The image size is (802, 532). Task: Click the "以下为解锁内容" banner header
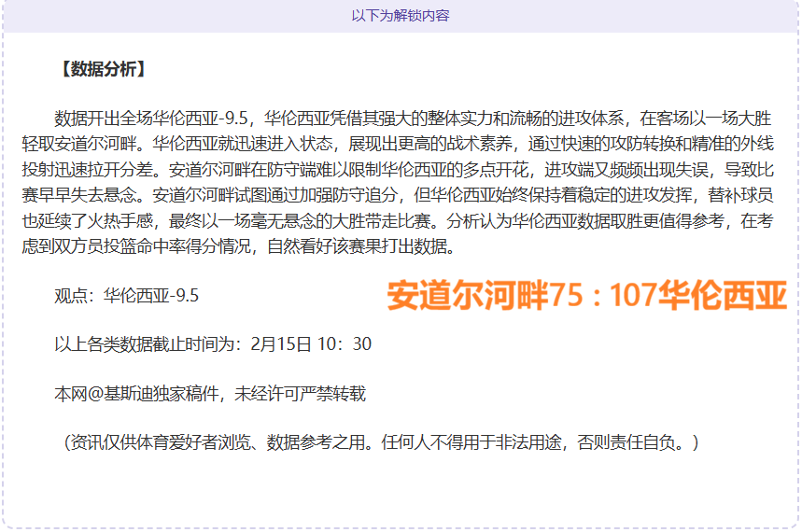coord(401,16)
